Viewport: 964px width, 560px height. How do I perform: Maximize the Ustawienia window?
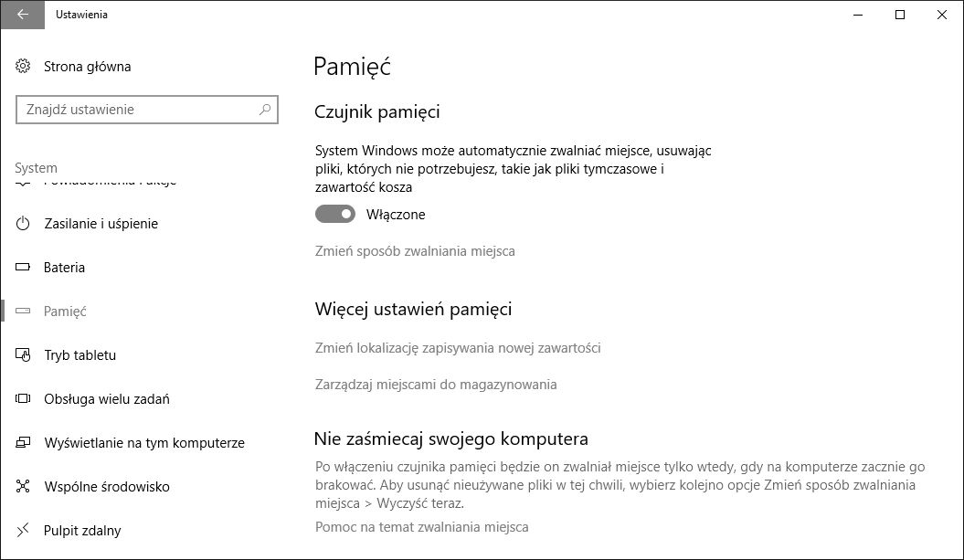coord(900,15)
